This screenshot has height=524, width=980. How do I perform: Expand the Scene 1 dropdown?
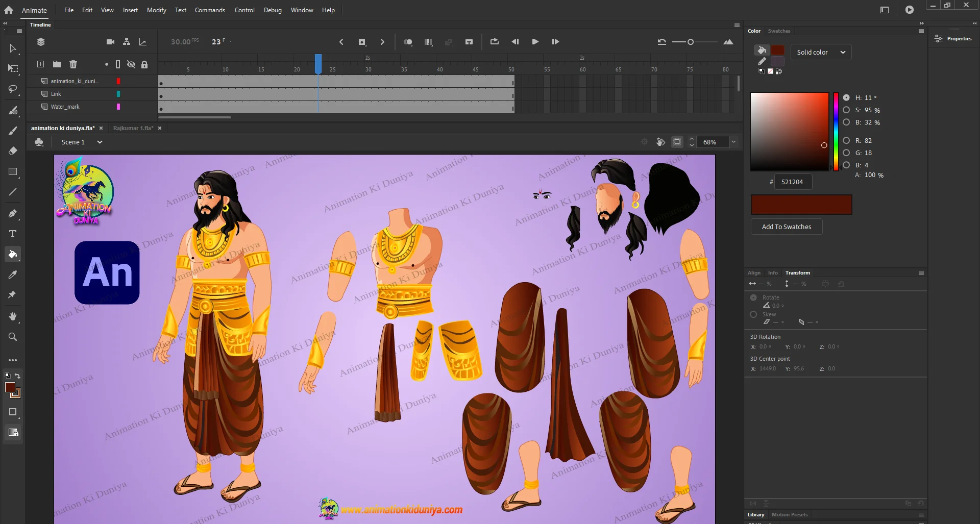tap(100, 142)
